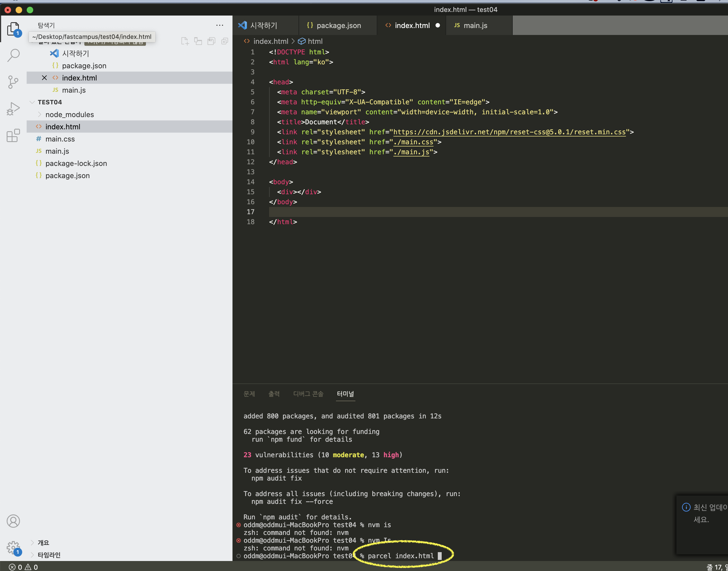Switch to the main.js editor tab
728x571 pixels.
tap(475, 26)
